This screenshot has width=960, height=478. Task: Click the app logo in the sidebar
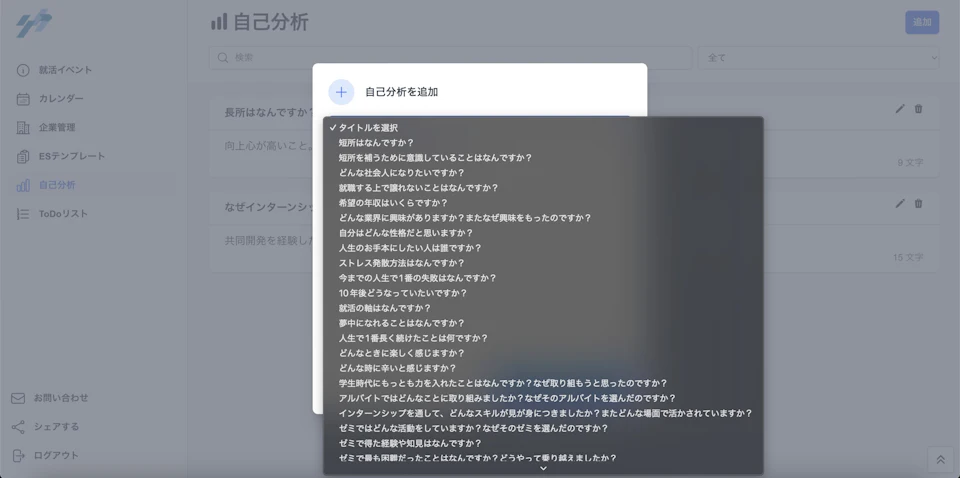(x=34, y=24)
